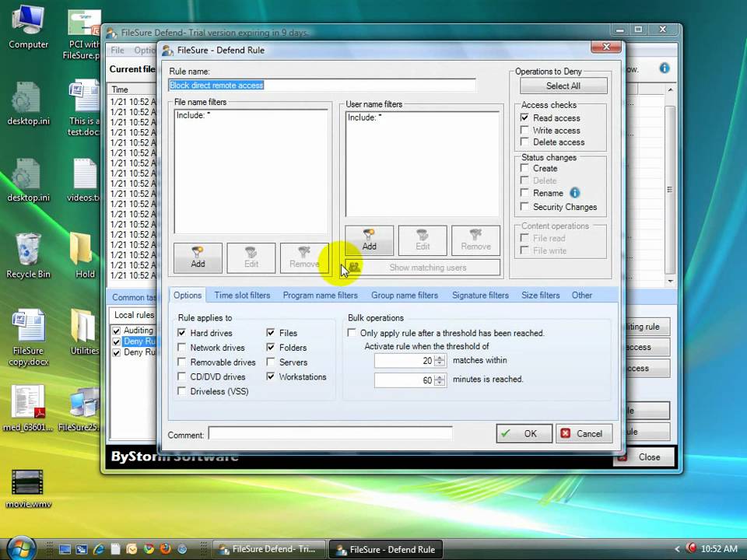Screen dimensions: 747x560
Task: Confirm rule with OK button
Action: (524, 433)
